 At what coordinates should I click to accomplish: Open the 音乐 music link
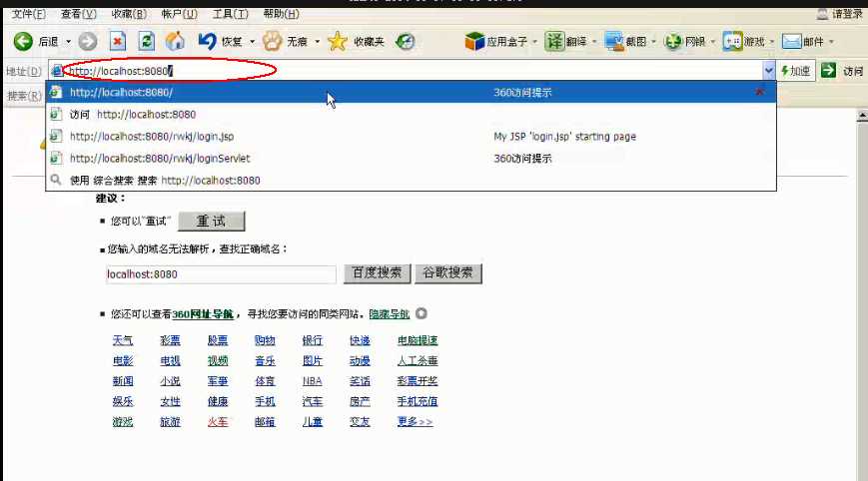[x=265, y=361]
